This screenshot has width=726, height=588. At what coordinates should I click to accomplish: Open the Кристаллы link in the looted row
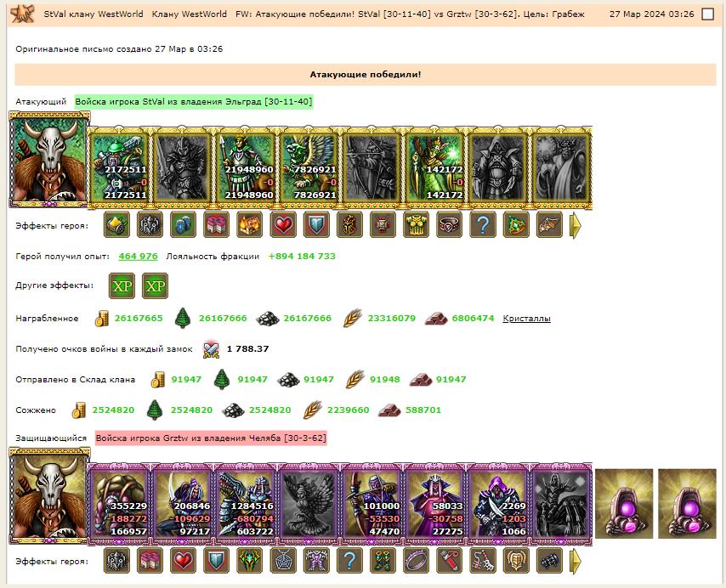(x=526, y=319)
